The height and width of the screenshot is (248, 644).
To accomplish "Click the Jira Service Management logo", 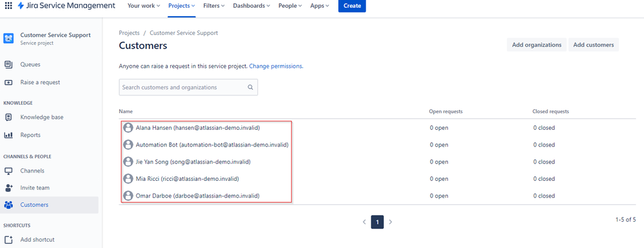I will [x=66, y=6].
